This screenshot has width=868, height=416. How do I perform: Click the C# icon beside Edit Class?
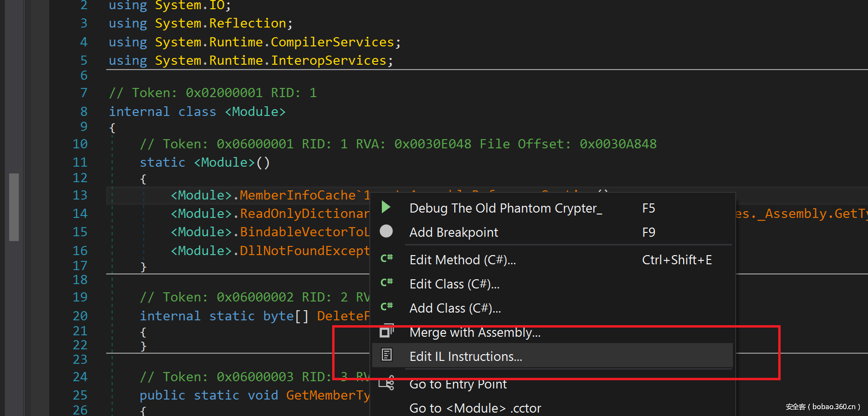386,283
